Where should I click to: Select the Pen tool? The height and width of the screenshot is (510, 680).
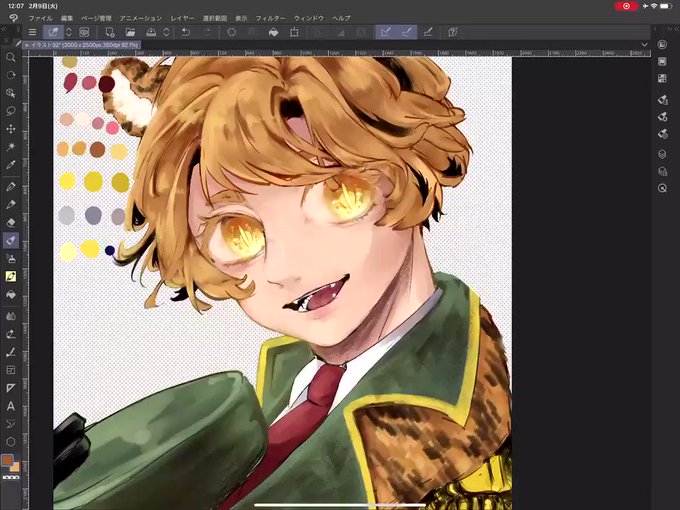11,186
